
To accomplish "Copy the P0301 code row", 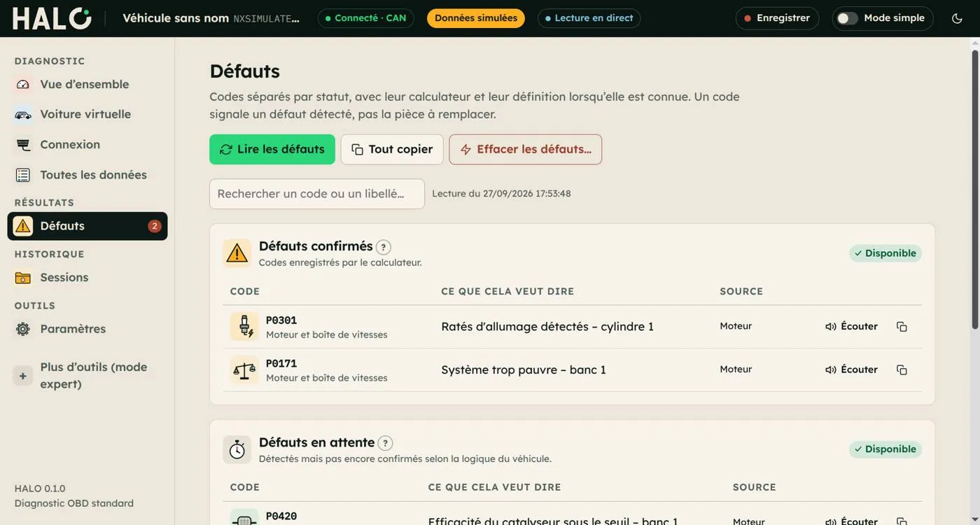I will click(902, 326).
